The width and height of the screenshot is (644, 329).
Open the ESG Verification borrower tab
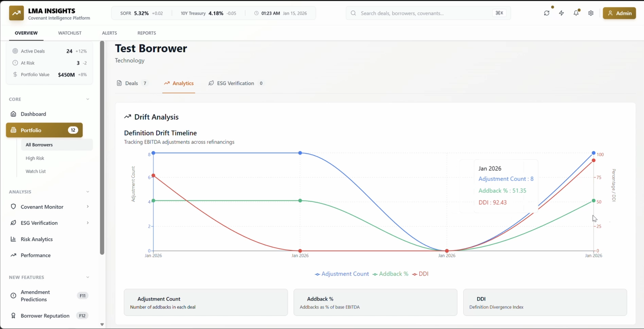235,83
